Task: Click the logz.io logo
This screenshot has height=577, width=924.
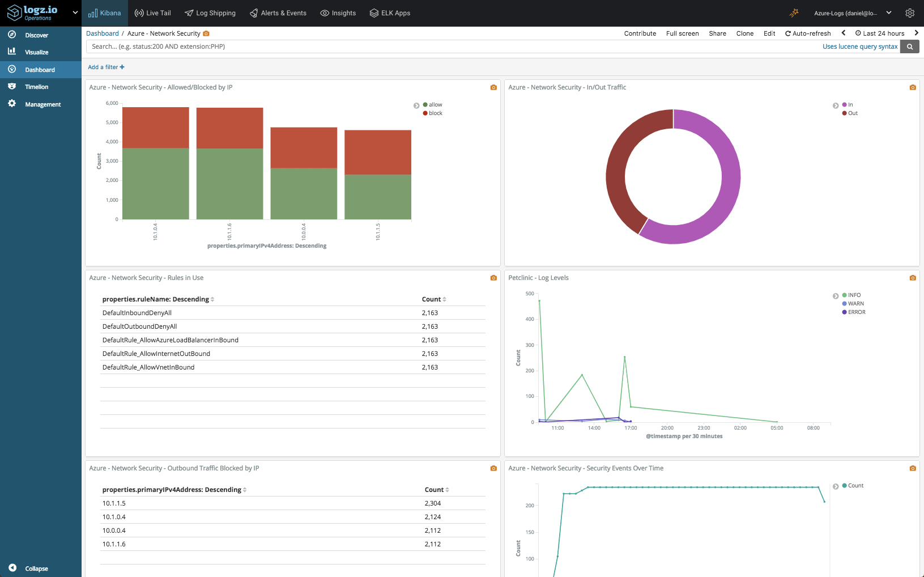Action: 32,12
